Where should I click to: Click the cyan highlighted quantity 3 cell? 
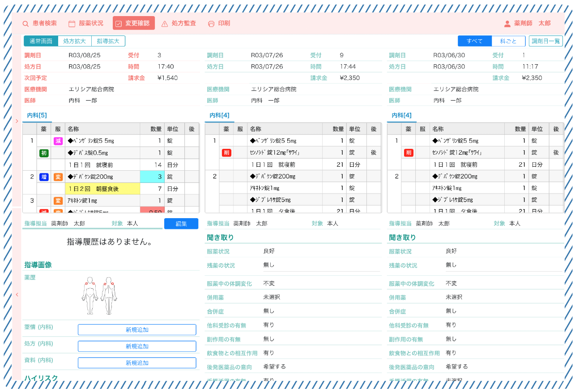(152, 177)
